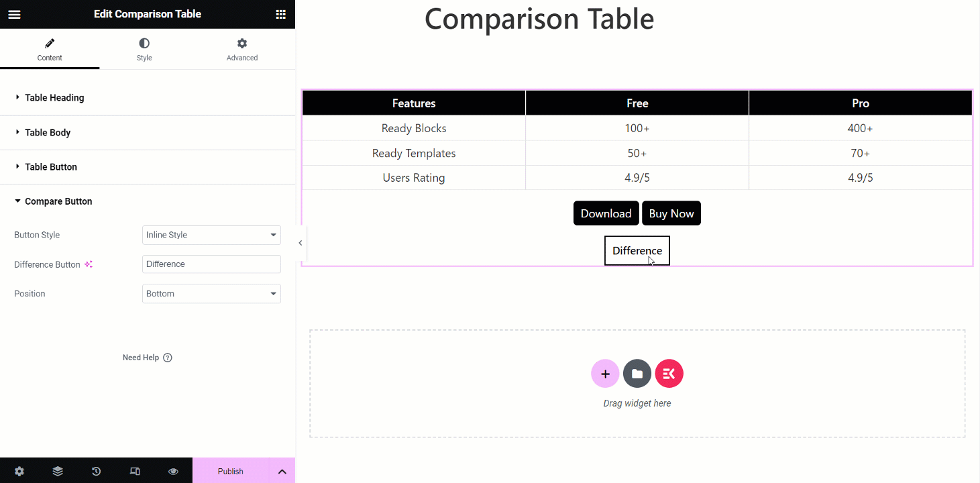The width and height of the screenshot is (980, 483).
Task: Open the Navigator layers icon
Action: click(x=58, y=472)
